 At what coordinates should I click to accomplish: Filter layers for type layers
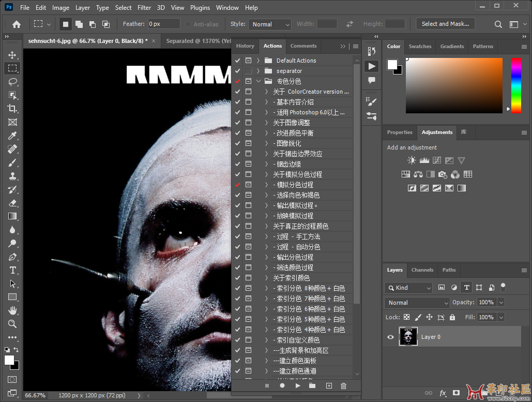pyautogui.click(x=466, y=288)
